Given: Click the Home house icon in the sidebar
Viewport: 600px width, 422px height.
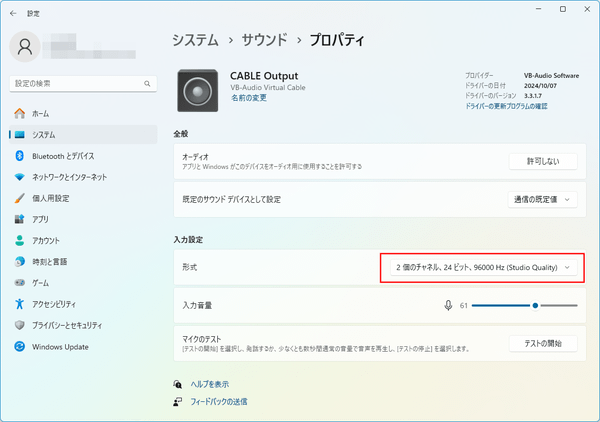Looking at the screenshot, I should [x=20, y=114].
